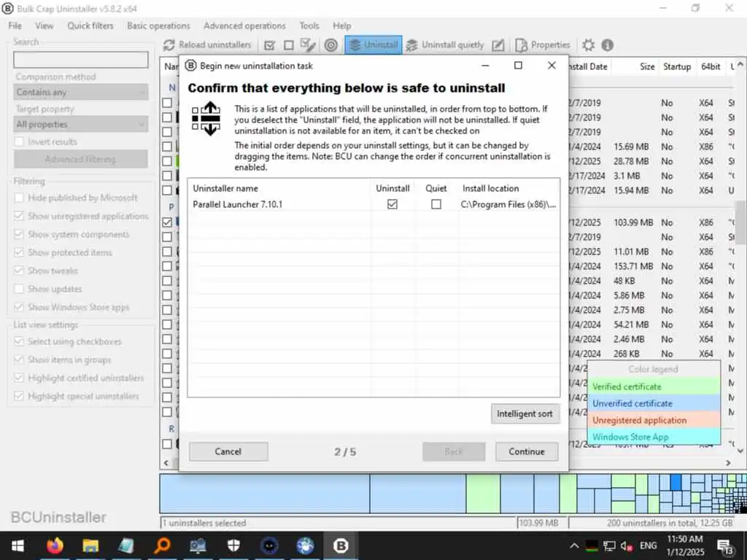747x560 pixels.
Task: Click the Advanced filtering button
Action: pos(80,159)
